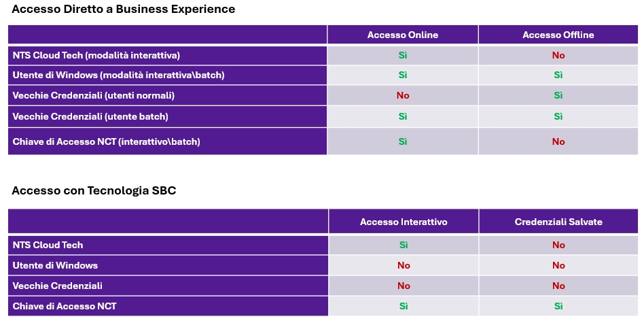The image size is (644, 323).
Task: Click Accesso Interattivo "No" for plain Utente di Windows
Action: pos(404,265)
